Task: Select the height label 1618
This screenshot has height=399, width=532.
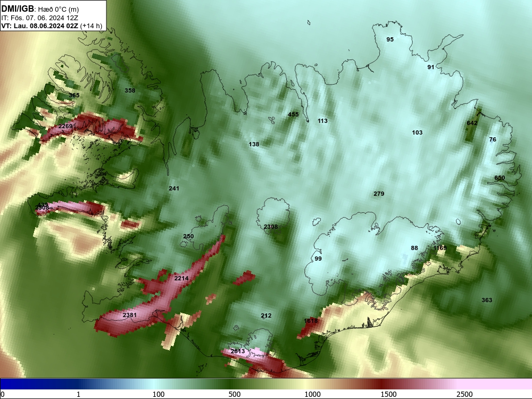Action: [x=311, y=321]
